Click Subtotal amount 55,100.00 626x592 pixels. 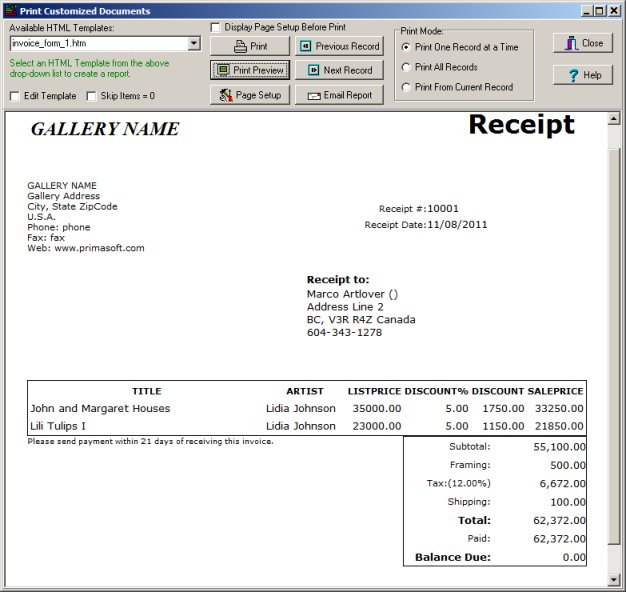559,447
